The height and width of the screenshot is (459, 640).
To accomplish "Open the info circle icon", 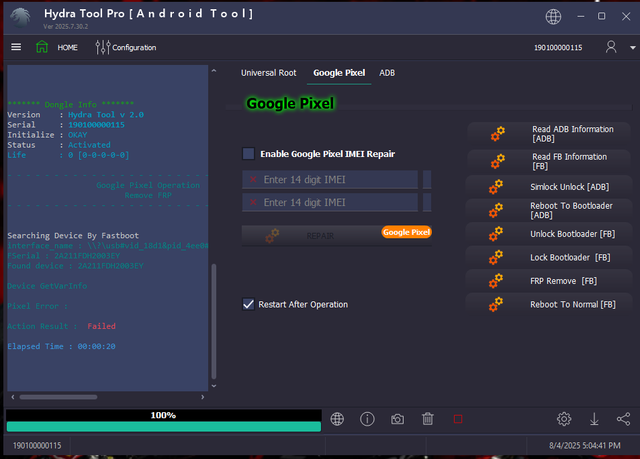I will [x=367, y=419].
